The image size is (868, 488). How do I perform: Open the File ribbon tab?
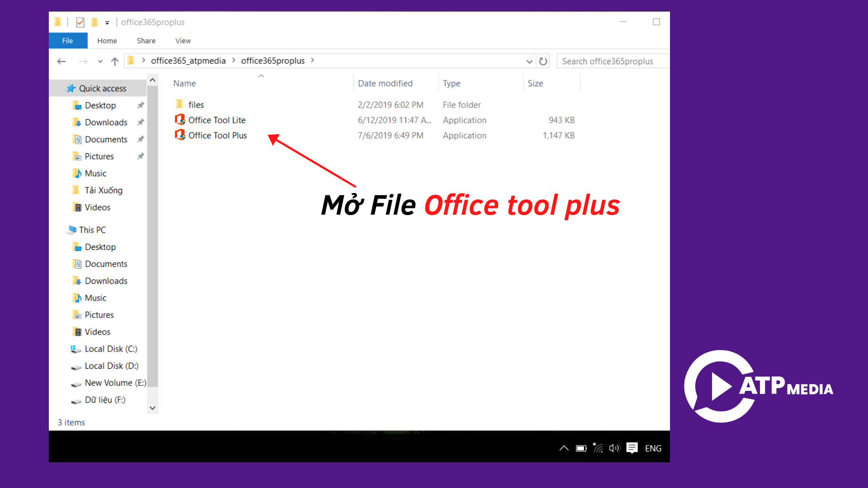[68, 41]
